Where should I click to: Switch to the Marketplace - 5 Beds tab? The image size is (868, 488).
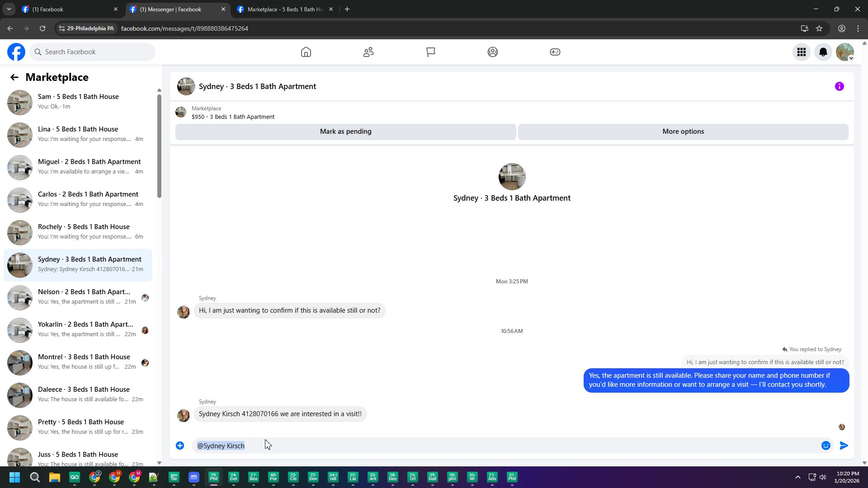pyautogui.click(x=285, y=9)
